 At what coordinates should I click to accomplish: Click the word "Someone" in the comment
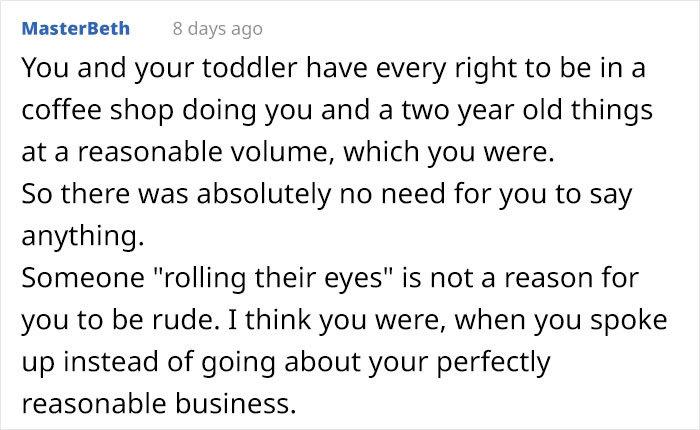click(x=83, y=278)
